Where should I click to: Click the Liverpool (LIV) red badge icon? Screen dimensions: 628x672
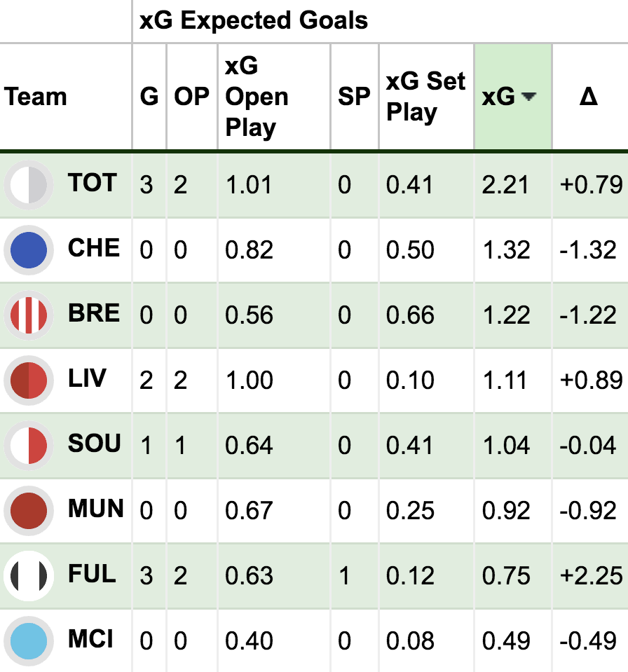pyautogui.click(x=29, y=380)
